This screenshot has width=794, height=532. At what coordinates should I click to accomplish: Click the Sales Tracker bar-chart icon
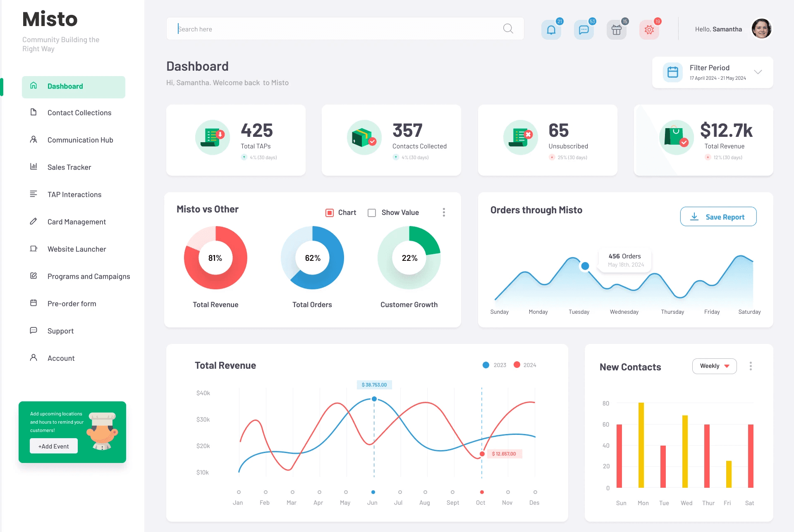point(33,167)
